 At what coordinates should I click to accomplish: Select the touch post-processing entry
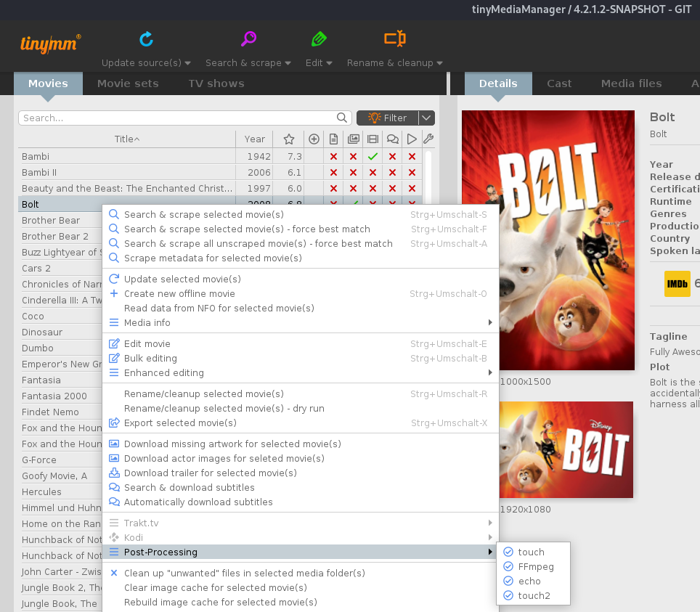point(531,552)
